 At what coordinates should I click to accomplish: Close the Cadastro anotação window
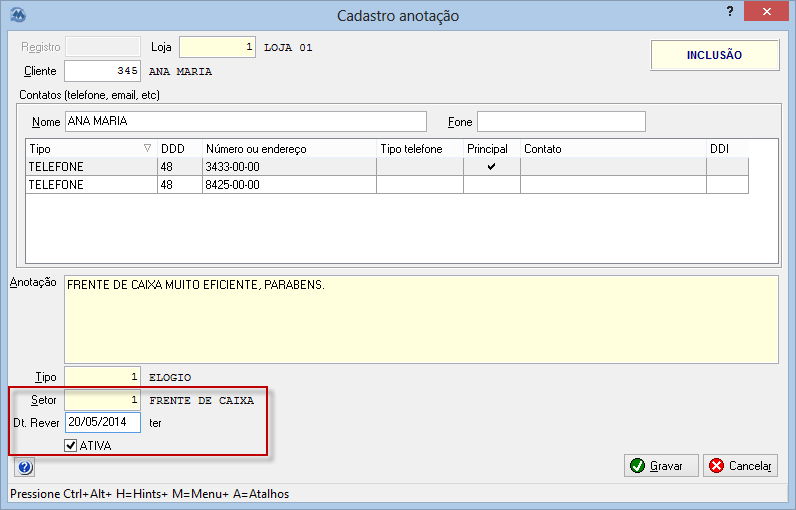766,11
